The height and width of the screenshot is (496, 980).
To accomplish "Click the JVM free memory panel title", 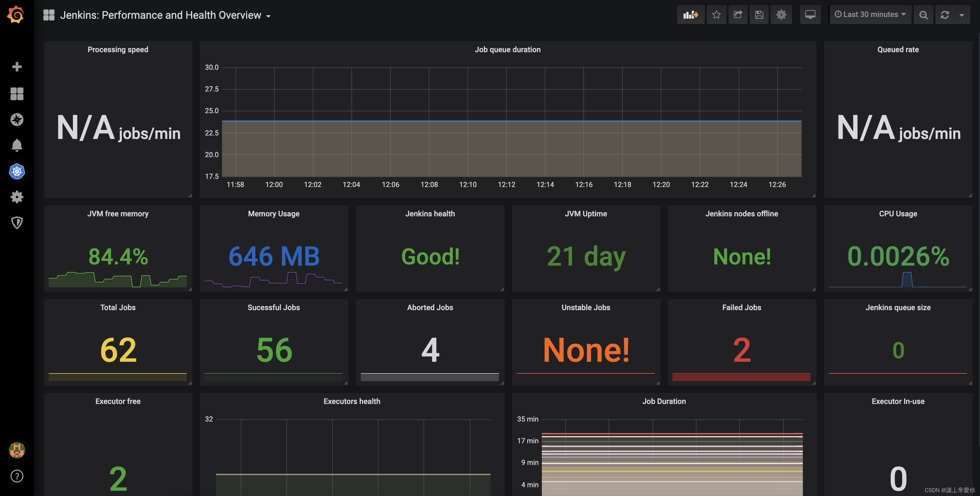I will tap(118, 213).
